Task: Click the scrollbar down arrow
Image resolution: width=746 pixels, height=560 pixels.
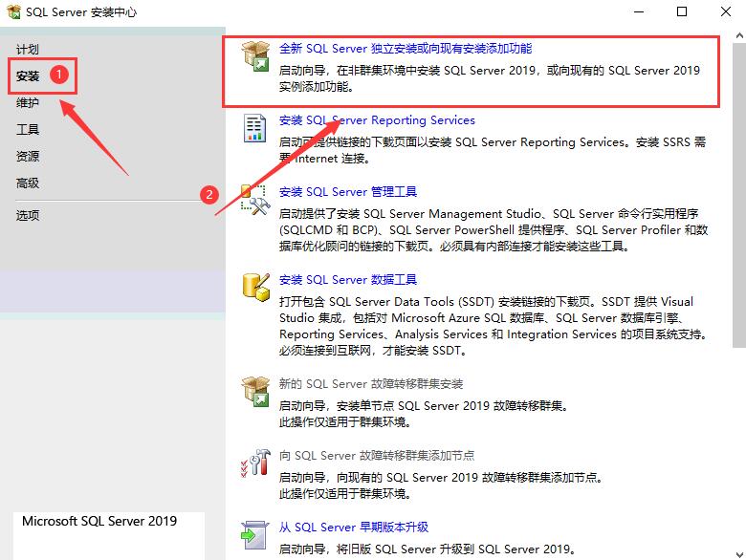Action: point(739,554)
